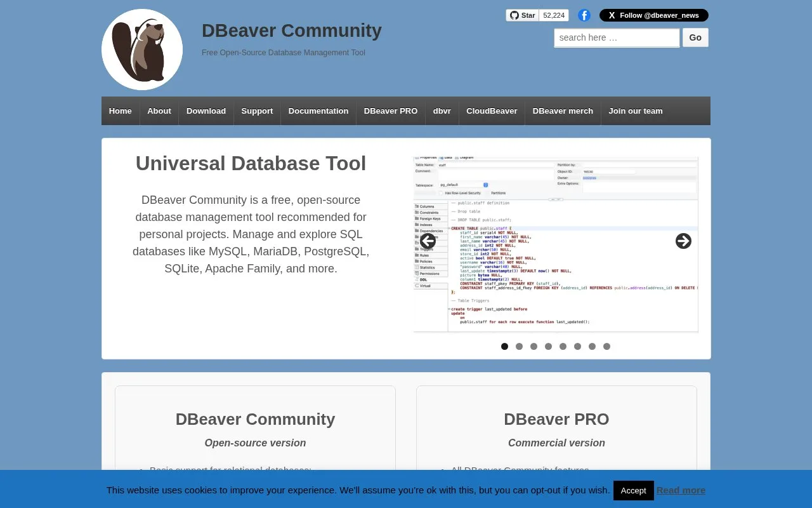Select the Join our team menu
Viewport: 812px width, 508px height.
[x=636, y=111]
